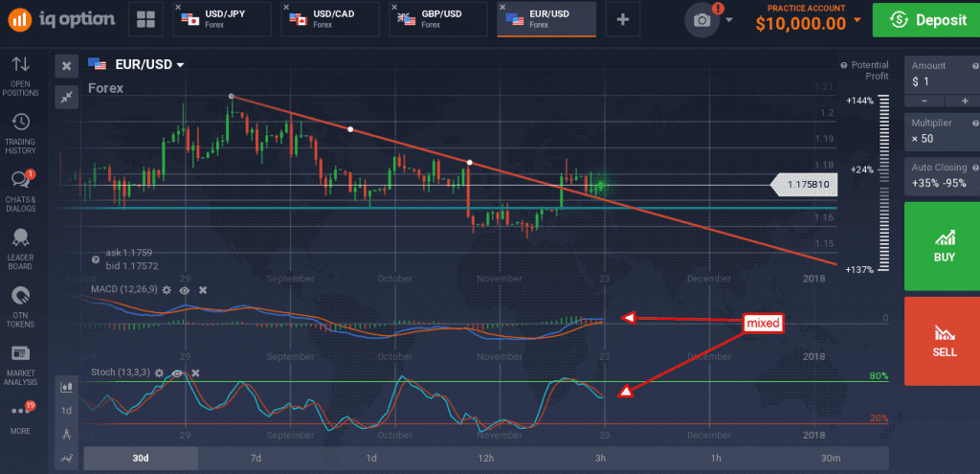Show help for Amount field
Viewport: 980px width, 474px height.
coord(975,66)
